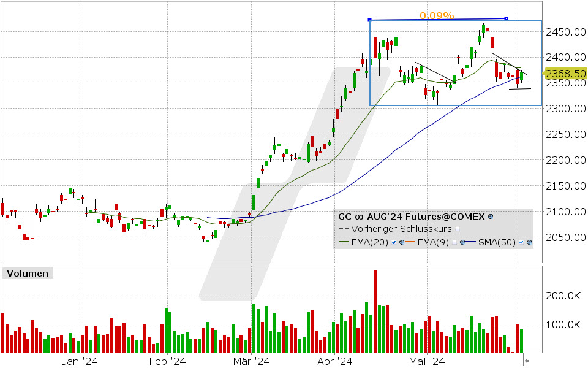Select the right handle of the measurement line
Screen dimensions: 588x368
[x=507, y=18]
